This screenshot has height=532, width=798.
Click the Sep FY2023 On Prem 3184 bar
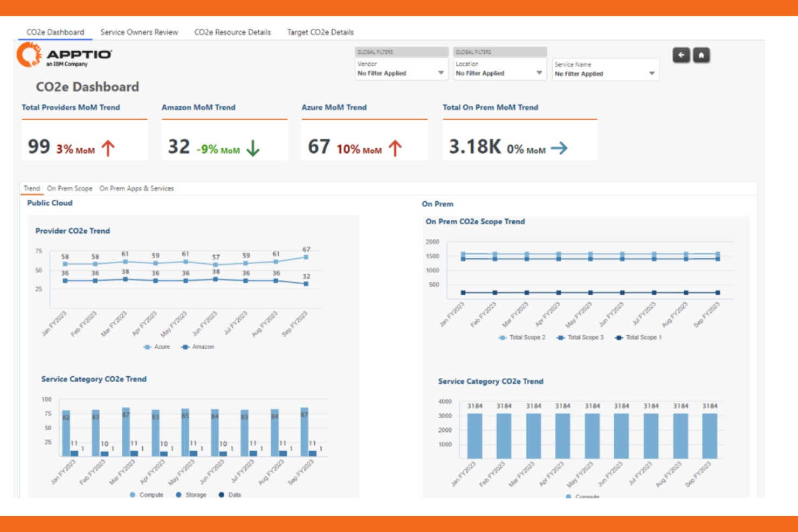coord(710,436)
